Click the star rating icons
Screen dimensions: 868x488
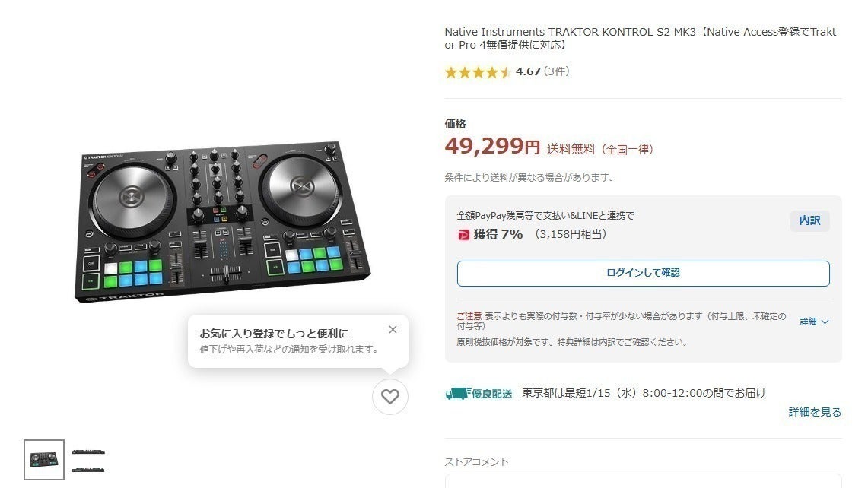[x=477, y=72]
